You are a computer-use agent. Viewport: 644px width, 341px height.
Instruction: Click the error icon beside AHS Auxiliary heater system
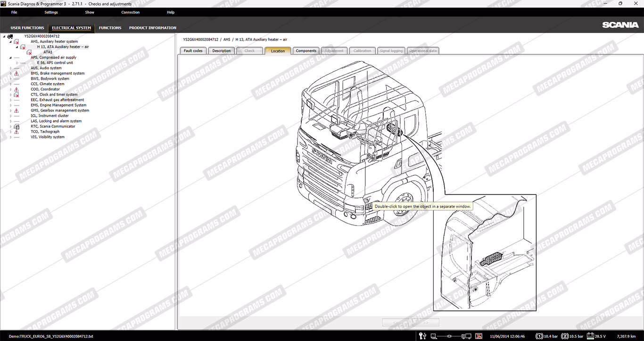point(17,42)
